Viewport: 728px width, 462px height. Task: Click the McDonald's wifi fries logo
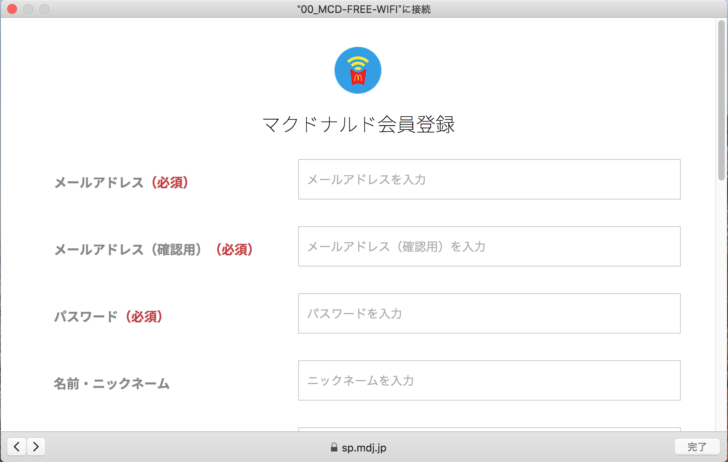[x=358, y=70]
